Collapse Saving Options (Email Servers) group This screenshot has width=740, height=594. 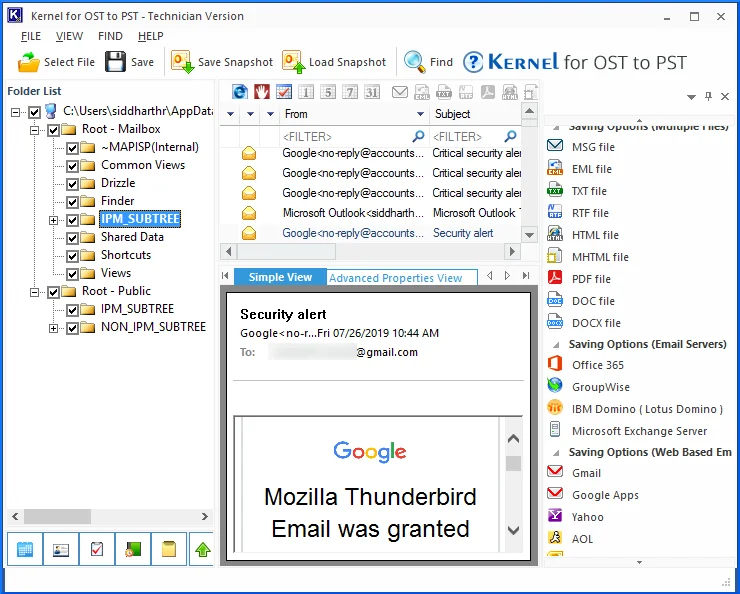(x=556, y=345)
